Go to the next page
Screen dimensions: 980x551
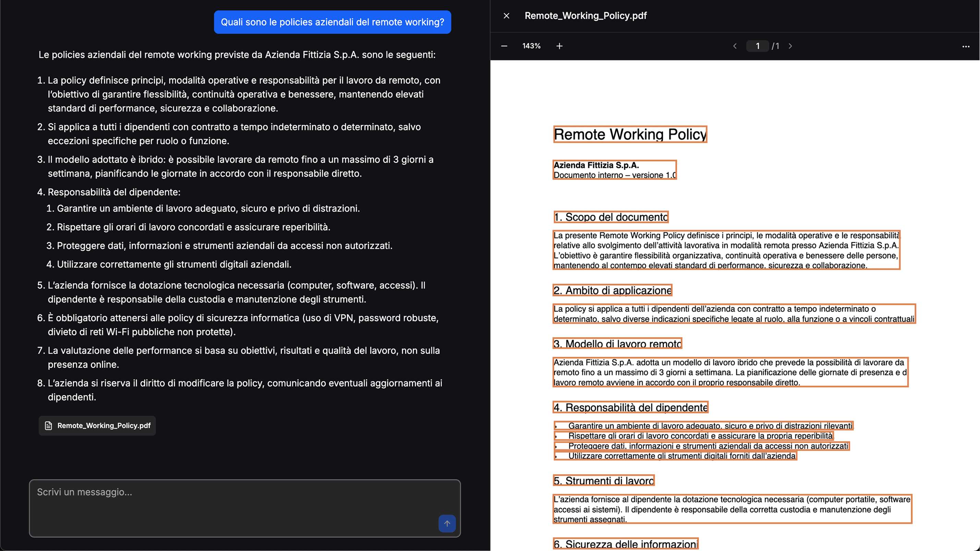tap(790, 46)
